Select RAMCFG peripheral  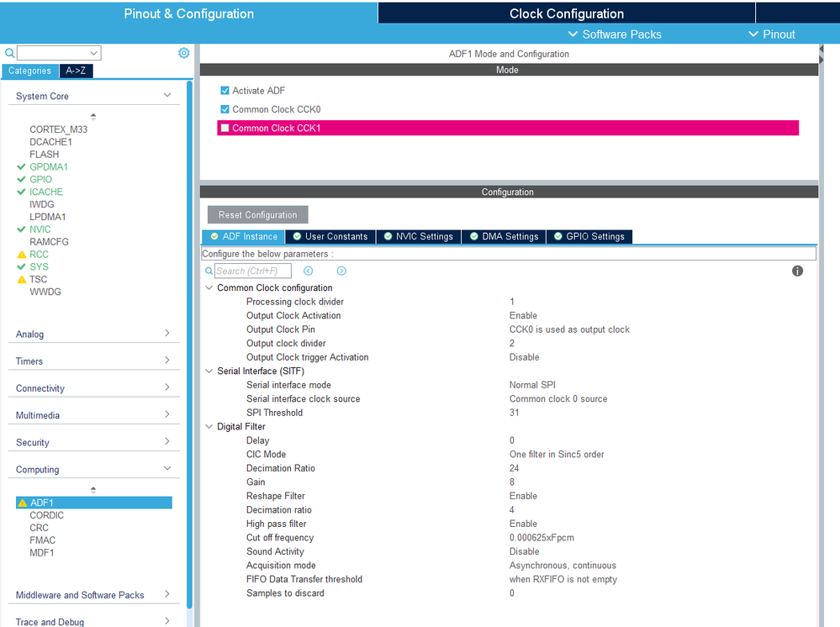click(x=50, y=241)
